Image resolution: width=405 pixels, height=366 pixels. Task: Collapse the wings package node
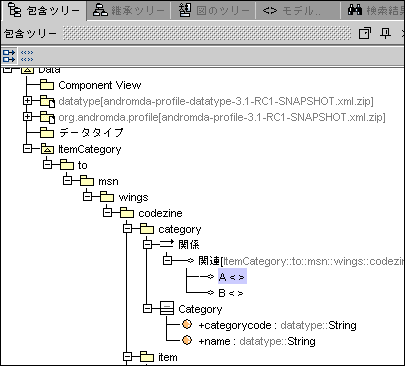tap(87, 196)
